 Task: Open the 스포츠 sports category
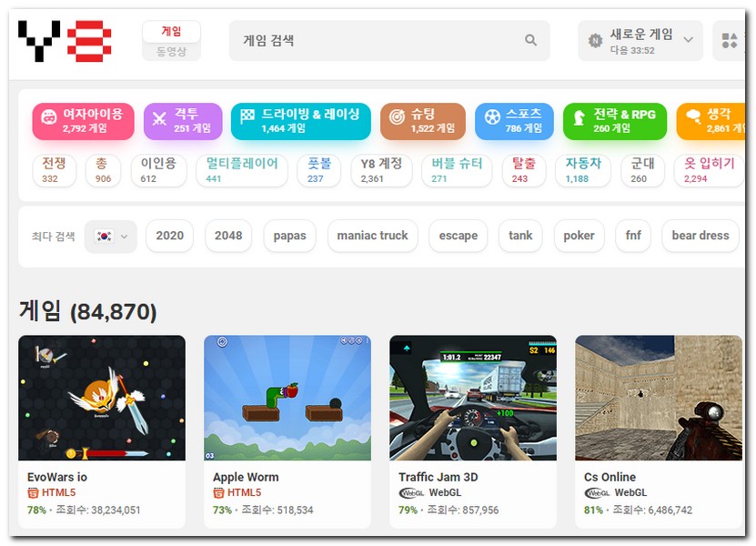514,121
